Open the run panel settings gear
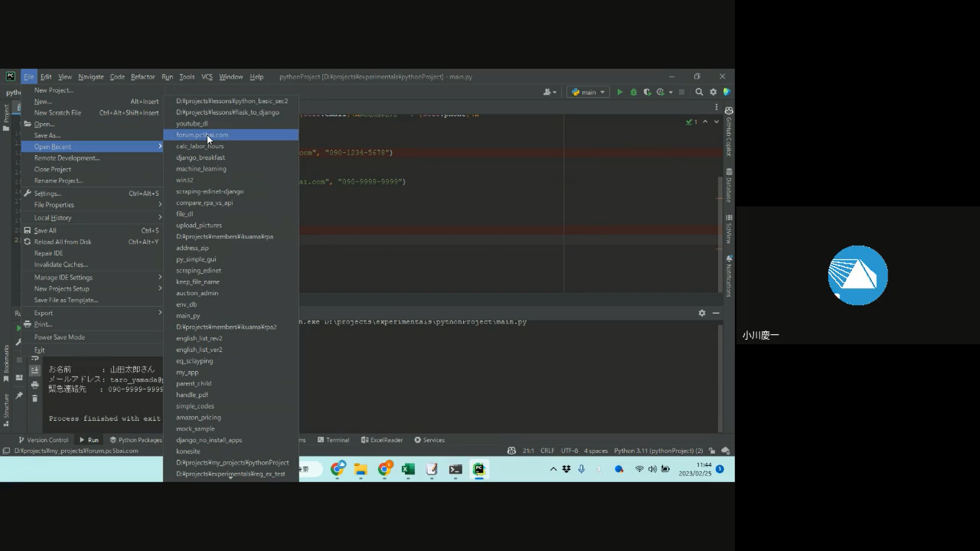Image resolution: width=980 pixels, height=551 pixels. click(x=702, y=313)
